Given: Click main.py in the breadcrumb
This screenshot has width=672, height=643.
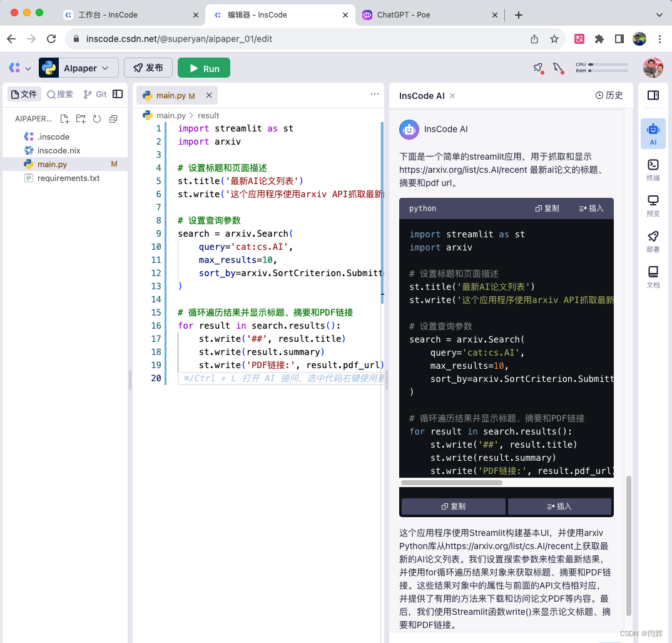Looking at the screenshot, I should [171, 115].
